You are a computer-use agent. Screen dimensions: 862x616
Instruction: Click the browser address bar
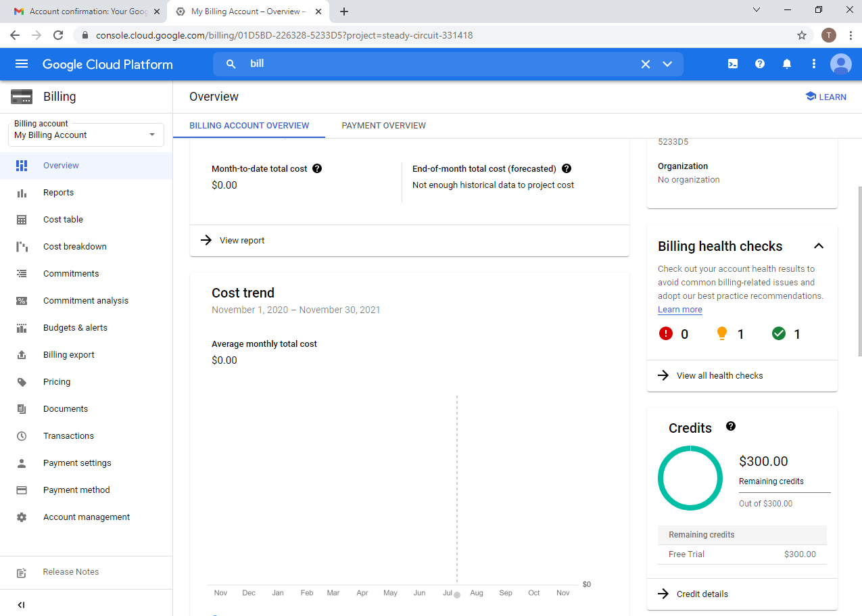[x=433, y=35]
